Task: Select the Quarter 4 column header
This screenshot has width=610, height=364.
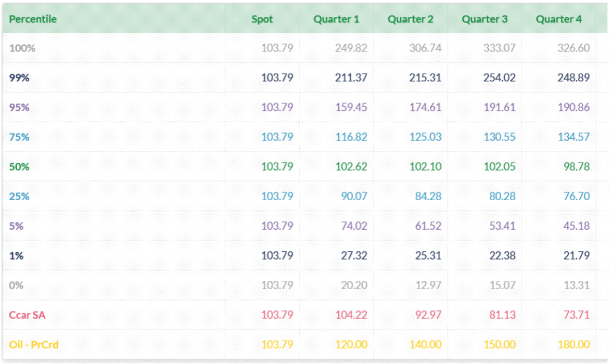Action: click(x=560, y=19)
